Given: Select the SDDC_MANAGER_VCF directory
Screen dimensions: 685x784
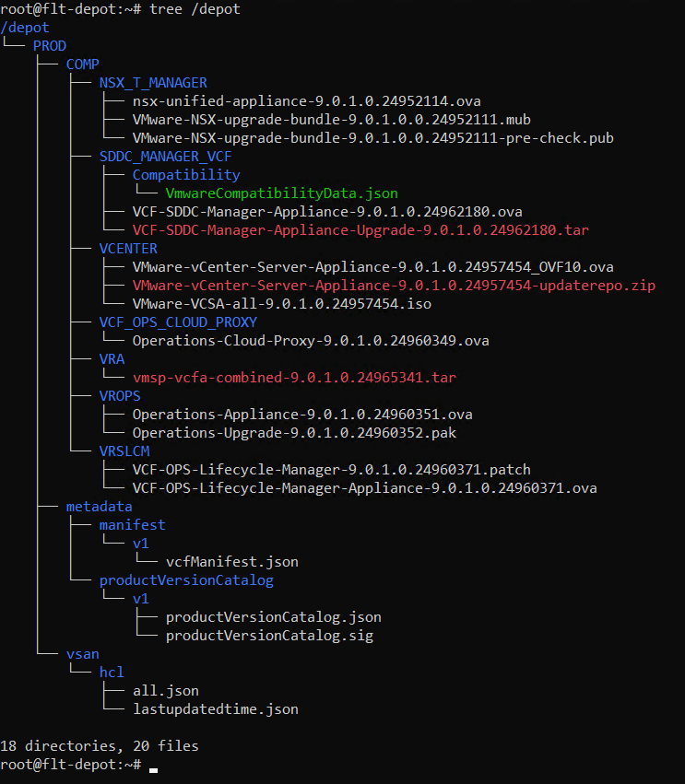Looking at the screenshot, I should click(165, 157).
